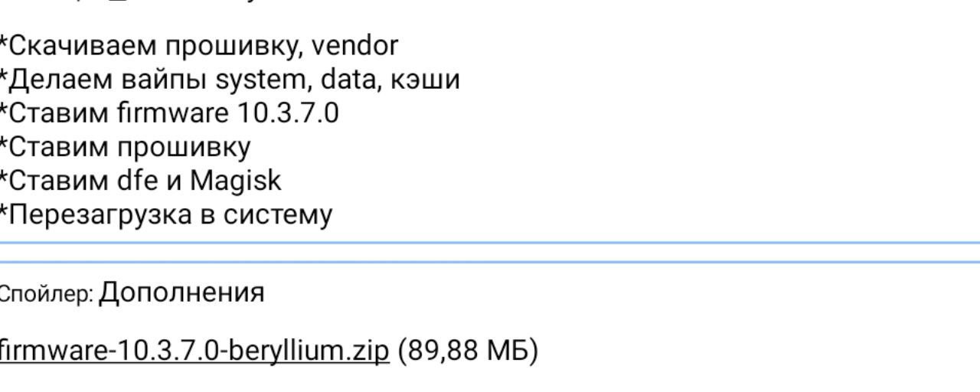Click the line 'Перезагрузка в систему'
The height and width of the screenshot is (392, 980).
point(168,214)
